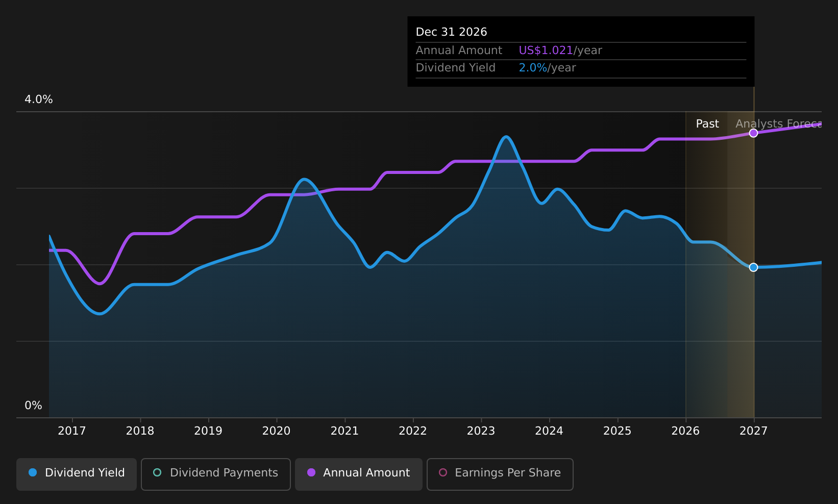
Task: Enable the Dividend Payments series
Action: (x=216, y=474)
